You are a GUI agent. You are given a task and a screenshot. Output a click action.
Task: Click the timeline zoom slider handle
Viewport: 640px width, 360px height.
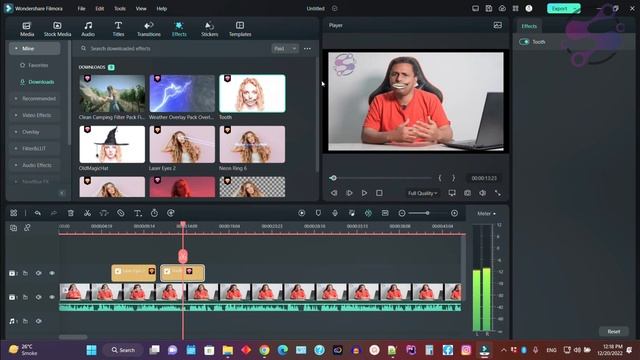pyautogui.click(x=427, y=213)
